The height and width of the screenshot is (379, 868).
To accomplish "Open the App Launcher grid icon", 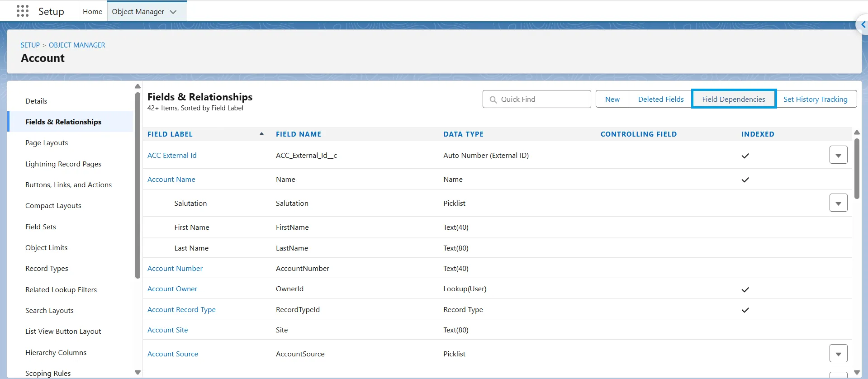I will click(23, 11).
